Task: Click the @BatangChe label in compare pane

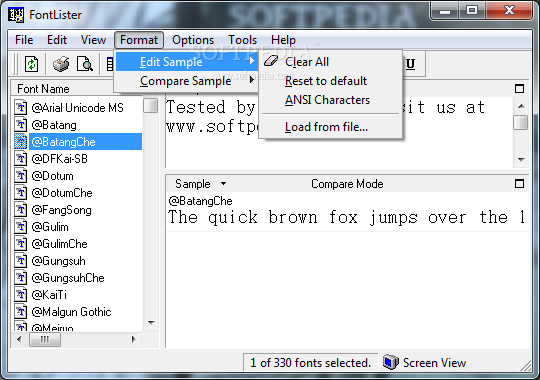Action: click(200, 201)
